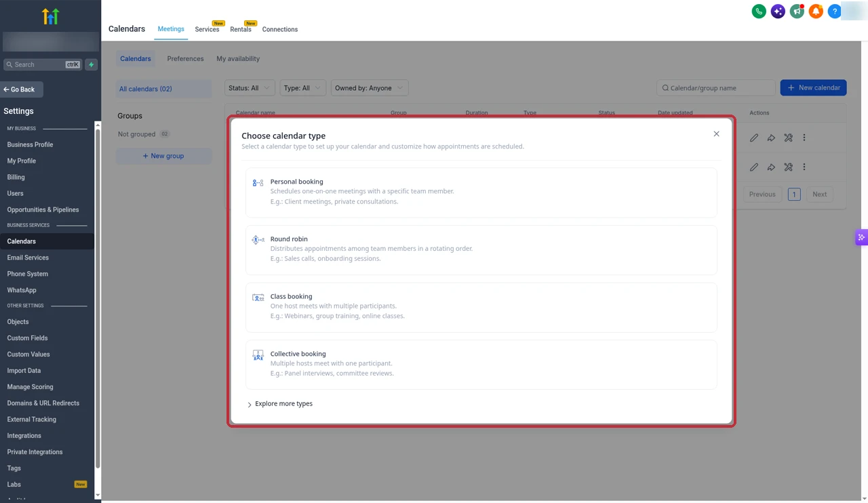Click the pencil edit icon in upper calendar row

754,138
